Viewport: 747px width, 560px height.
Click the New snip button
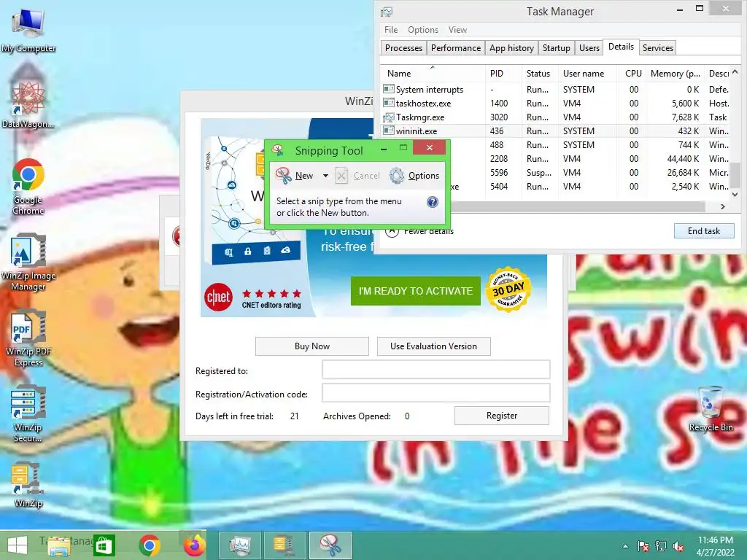(295, 176)
